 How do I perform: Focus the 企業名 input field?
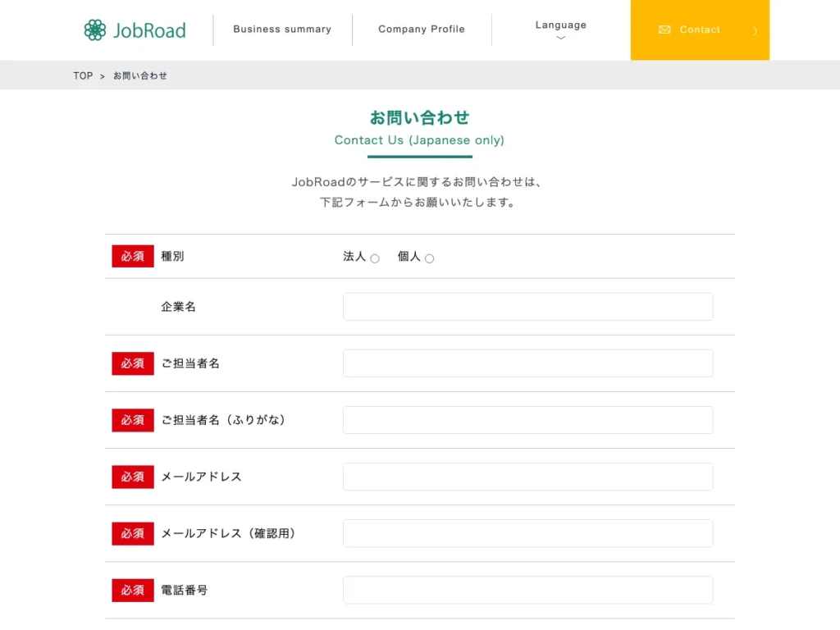(527, 307)
